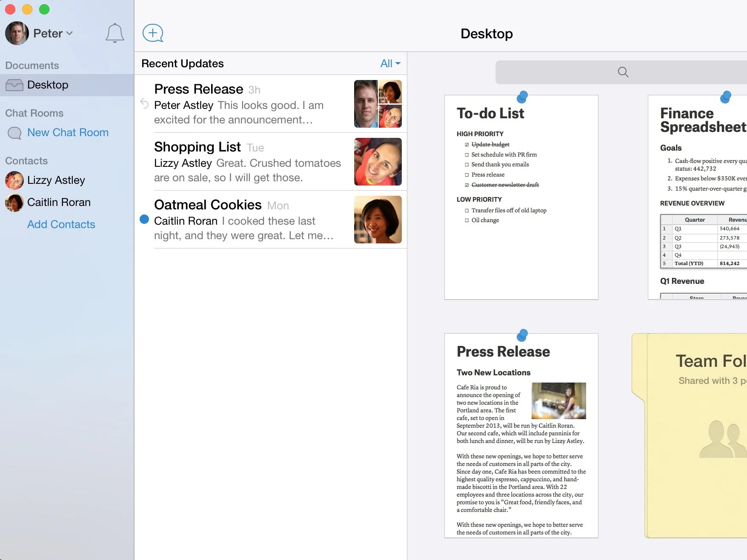Check 'Set schedule with PR firm' task

click(467, 154)
